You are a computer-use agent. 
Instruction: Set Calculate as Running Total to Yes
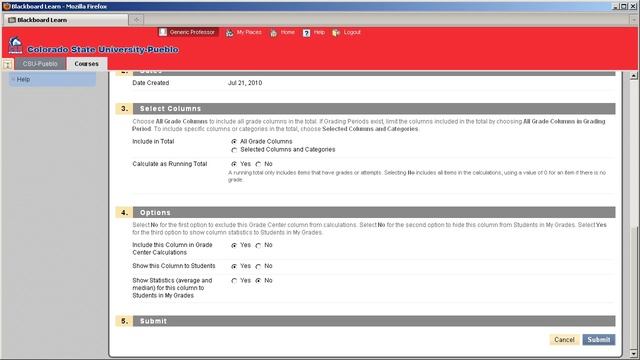(234, 164)
